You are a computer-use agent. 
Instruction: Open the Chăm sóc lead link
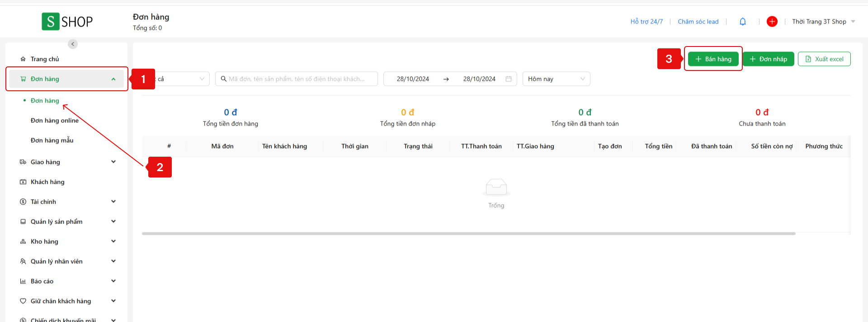[698, 22]
